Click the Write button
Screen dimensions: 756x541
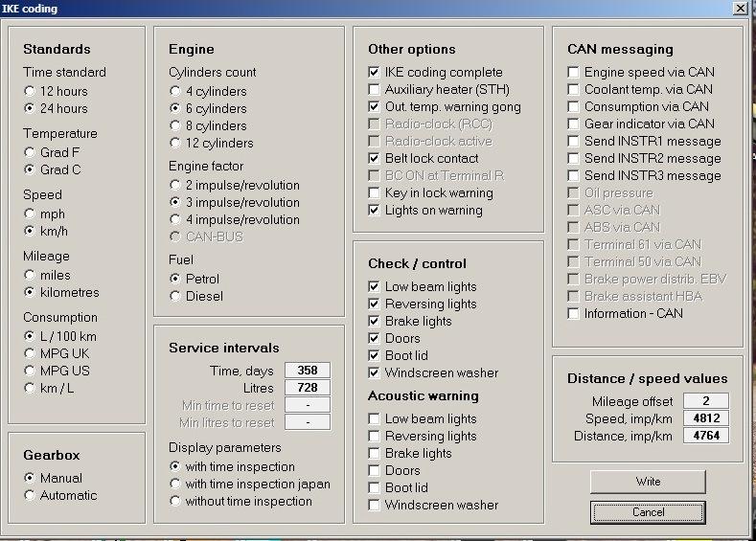coord(648,482)
